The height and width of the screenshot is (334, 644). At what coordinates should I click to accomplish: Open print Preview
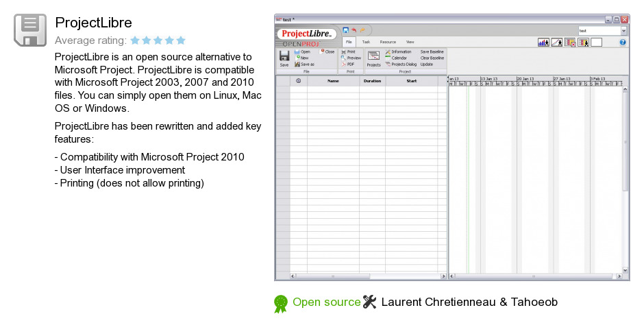350,58
